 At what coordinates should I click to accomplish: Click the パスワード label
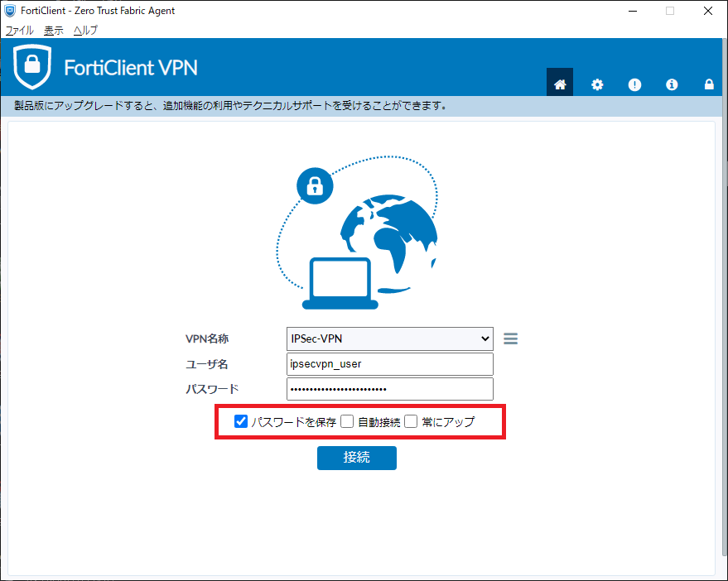212,389
